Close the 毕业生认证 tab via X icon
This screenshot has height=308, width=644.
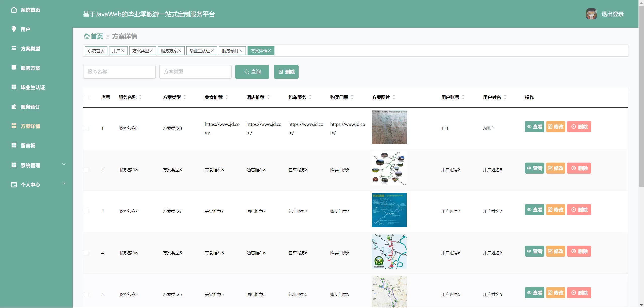click(212, 51)
